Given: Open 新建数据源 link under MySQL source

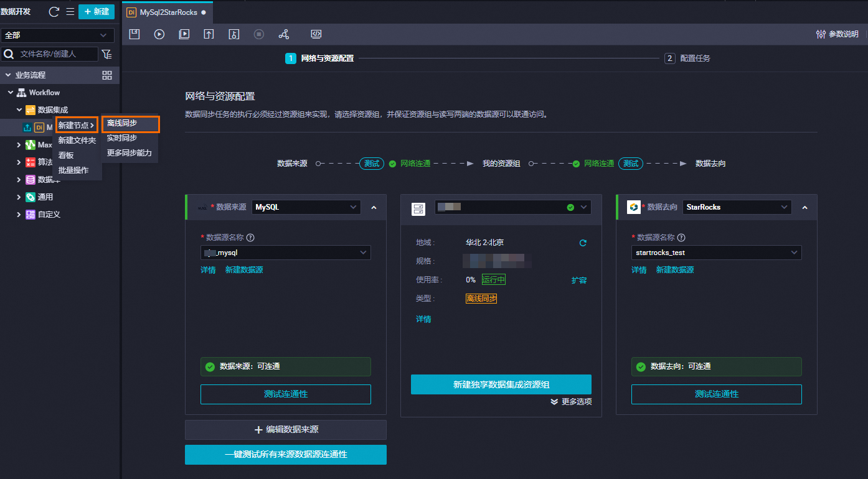Looking at the screenshot, I should [x=244, y=270].
